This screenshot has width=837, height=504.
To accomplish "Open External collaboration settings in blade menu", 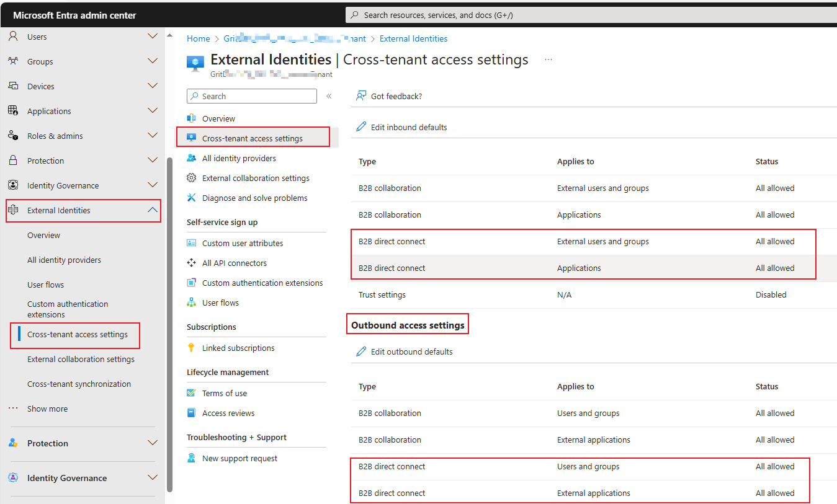I will pyautogui.click(x=256, y=178).
